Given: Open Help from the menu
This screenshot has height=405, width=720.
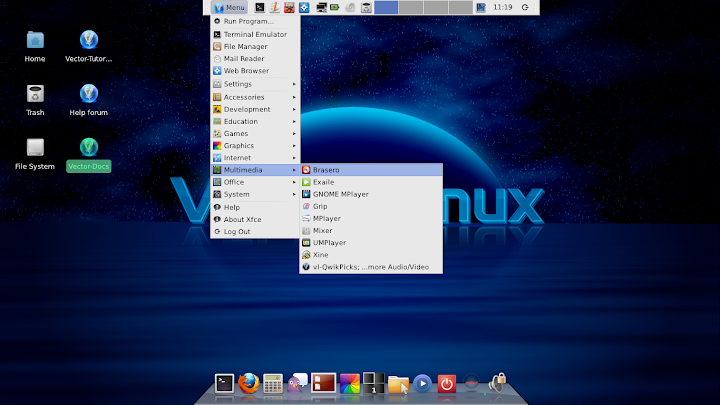Looking at the screenshot, I should point(255,208).
